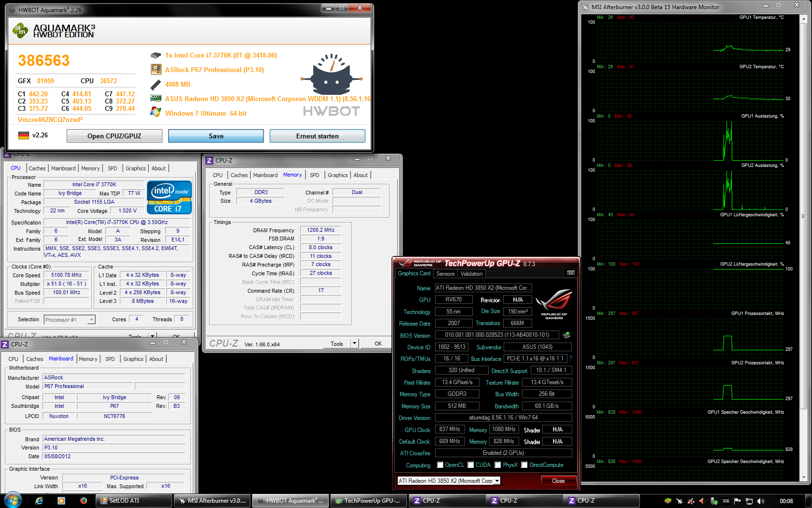Click the GPU-Z screenshot camera icon

click(x=570, y=273)
